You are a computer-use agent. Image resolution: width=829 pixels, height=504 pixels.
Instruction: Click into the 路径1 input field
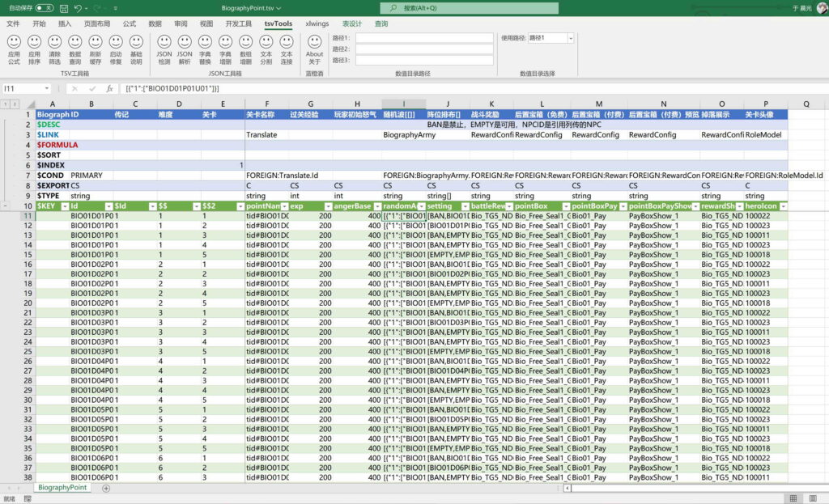coord(423,38)
